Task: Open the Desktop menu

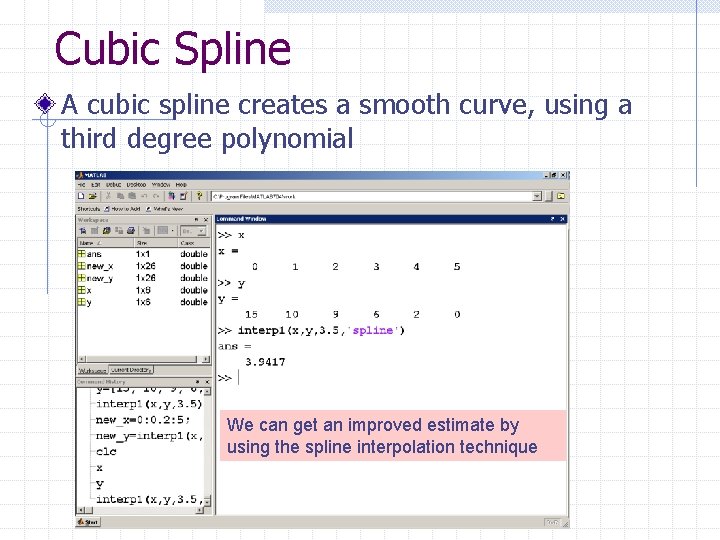Action: (x=136, y=185)
